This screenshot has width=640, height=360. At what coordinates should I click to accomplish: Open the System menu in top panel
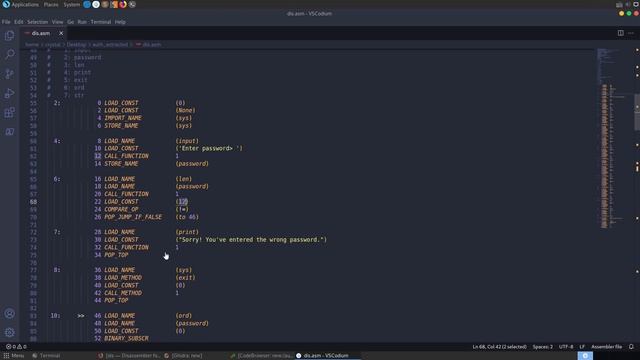pos(71,4)
